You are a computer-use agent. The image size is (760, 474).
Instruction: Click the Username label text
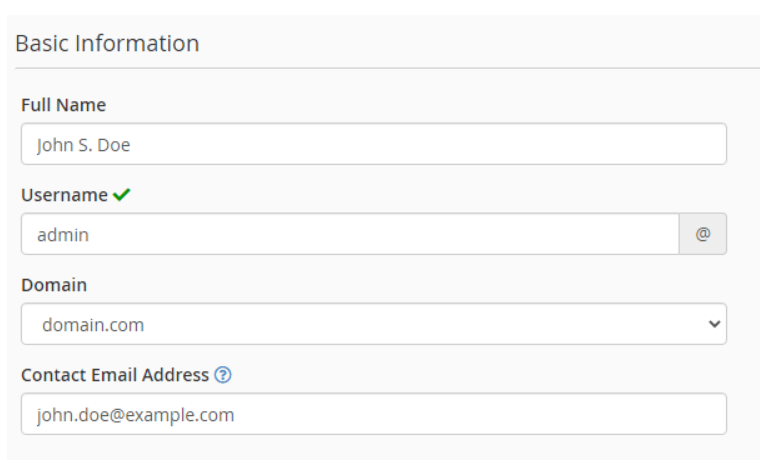pyautogui.click(x=64, y=196)
